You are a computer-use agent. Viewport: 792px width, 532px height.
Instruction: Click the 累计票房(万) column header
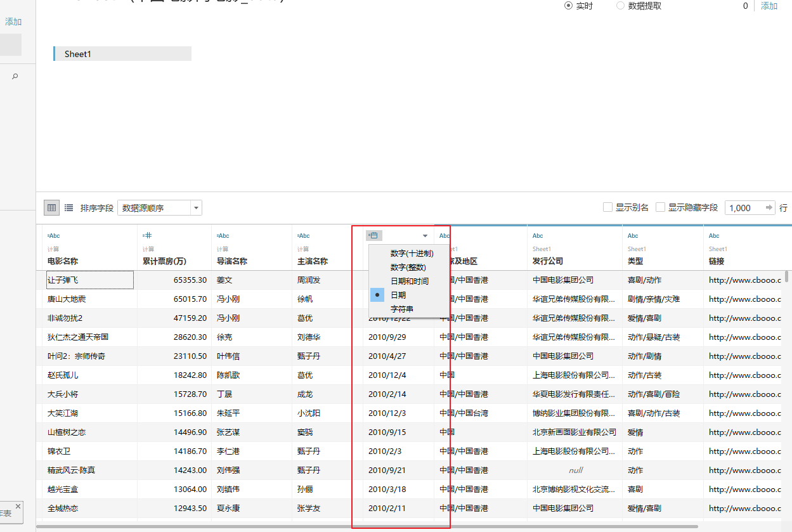tap(164, 261)
